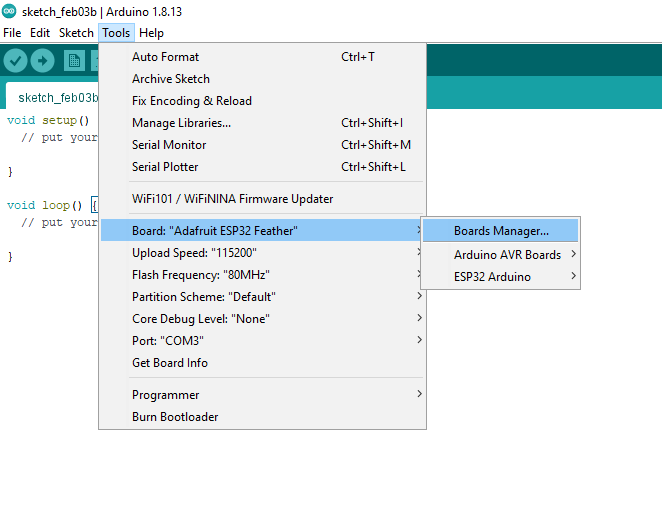Screen dimensions: 662x516
Task: Open the File menu
Action: (12, 33)
